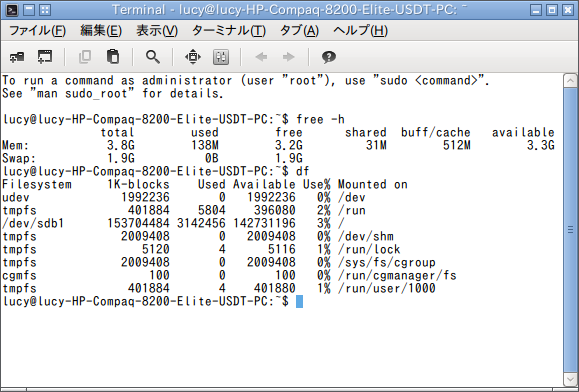The image size is (579, 392).
Task: Maximize the Terminal window
Action: (x=552, y=10)
